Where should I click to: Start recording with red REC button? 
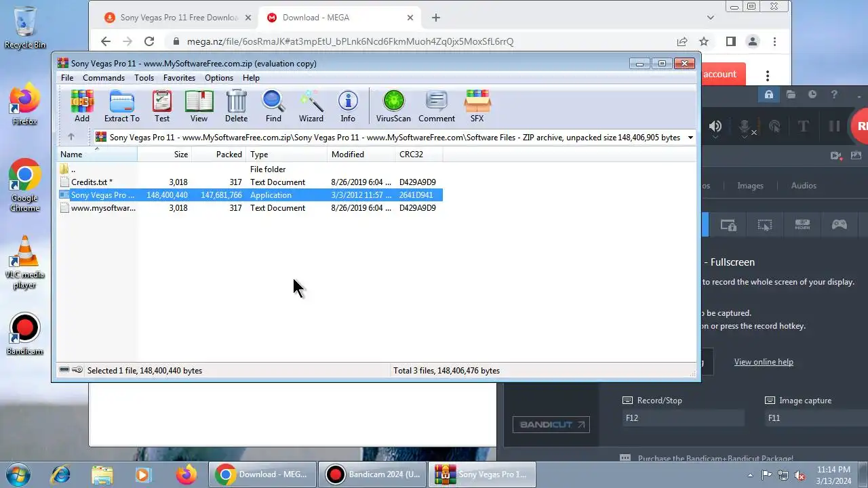[x=859, y=126]
